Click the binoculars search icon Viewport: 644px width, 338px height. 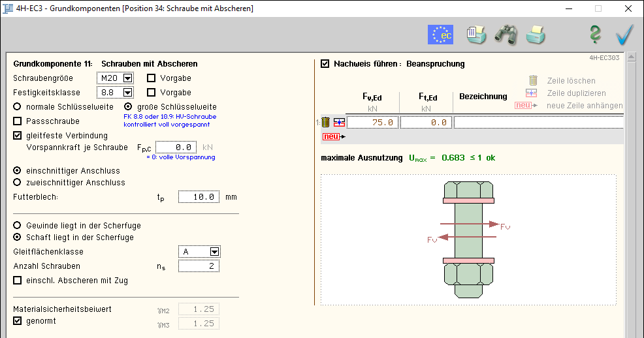[x=506, y=35]
